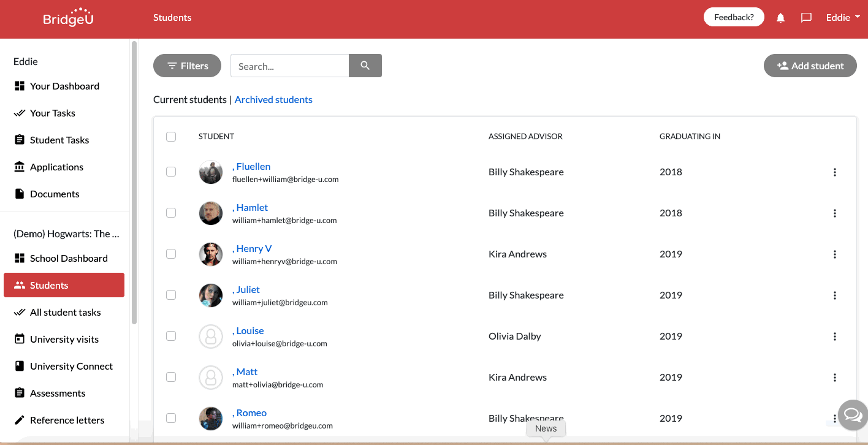Open Your Tasks in sidebar
The image size is (868, 445).
pyautogui.click(x=64, y=113)
